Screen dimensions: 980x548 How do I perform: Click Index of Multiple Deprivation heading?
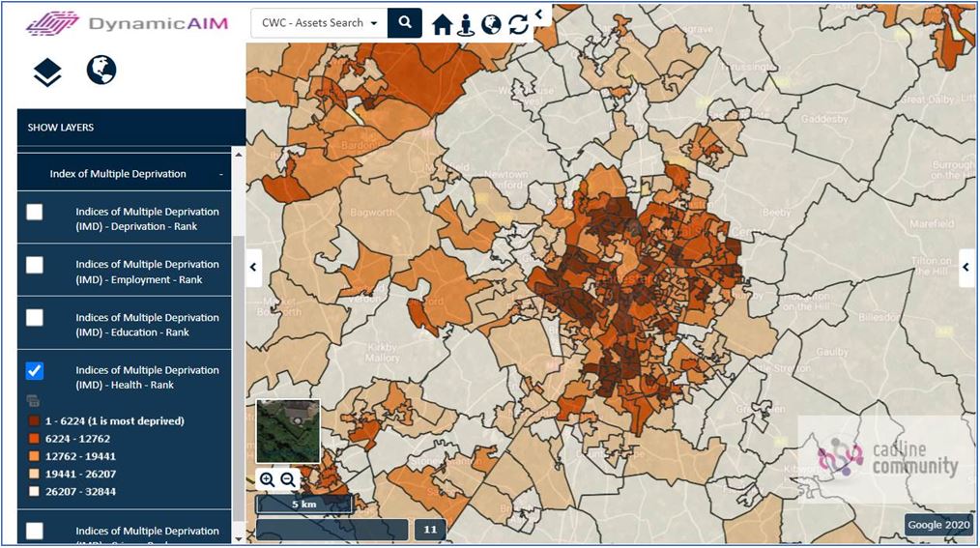point(118,174)
